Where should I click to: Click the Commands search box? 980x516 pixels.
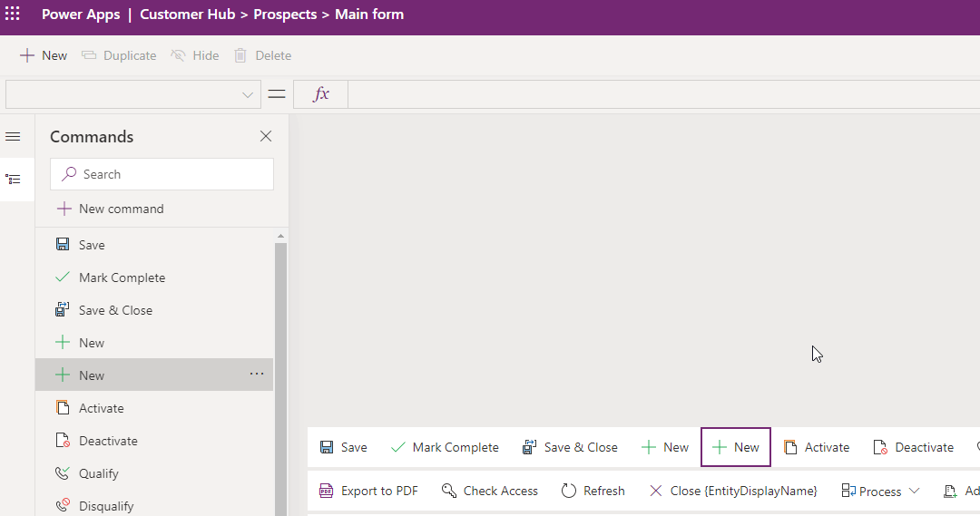(162, 174)
